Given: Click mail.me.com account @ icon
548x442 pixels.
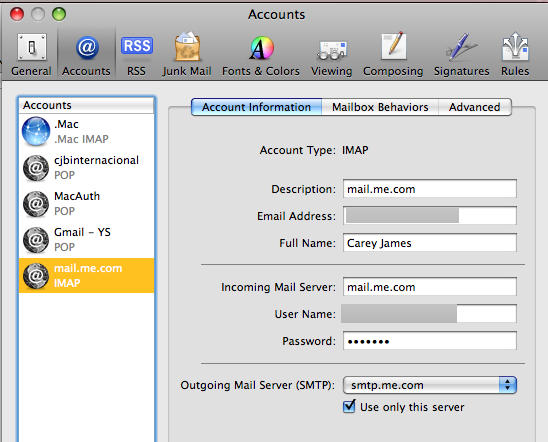Looking at the screenshot, I should (x=36, y=276).
